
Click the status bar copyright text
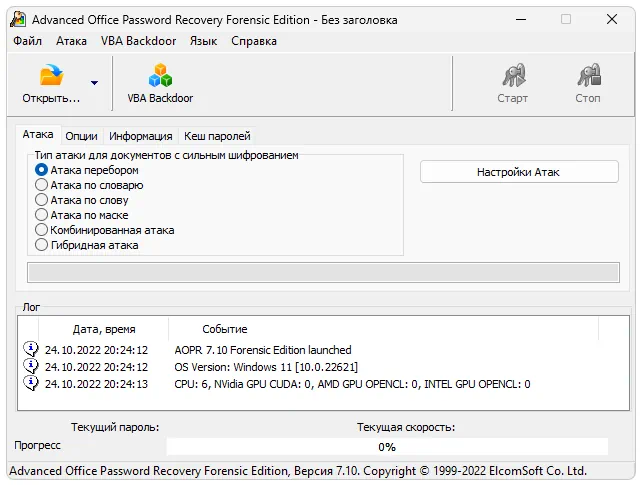[x=298, y=471]
